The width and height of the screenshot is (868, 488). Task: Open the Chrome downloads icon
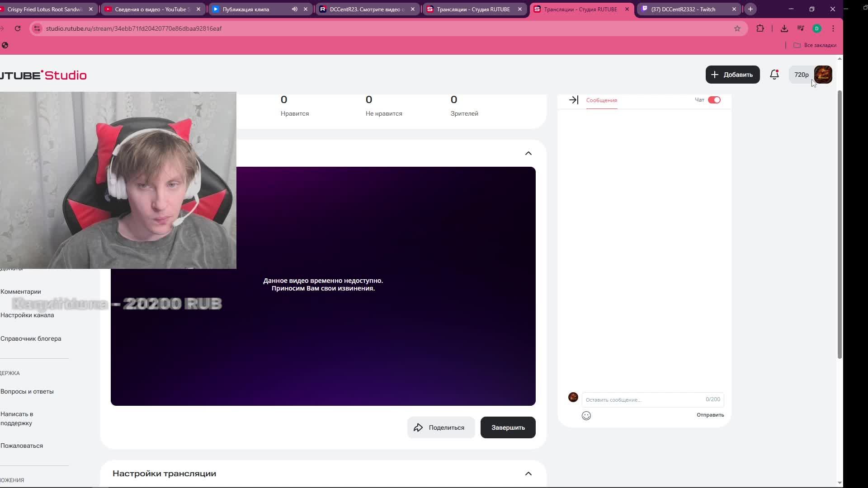point(784,28)
